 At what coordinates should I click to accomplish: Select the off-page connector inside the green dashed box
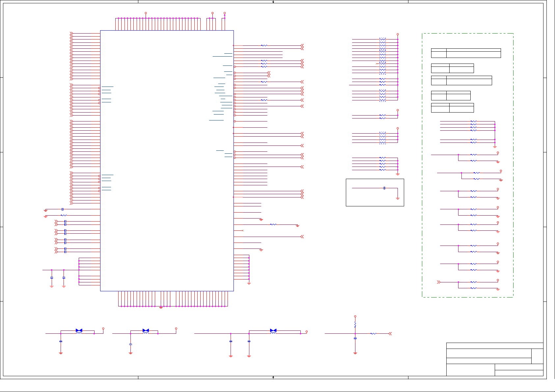coord(439,282)
